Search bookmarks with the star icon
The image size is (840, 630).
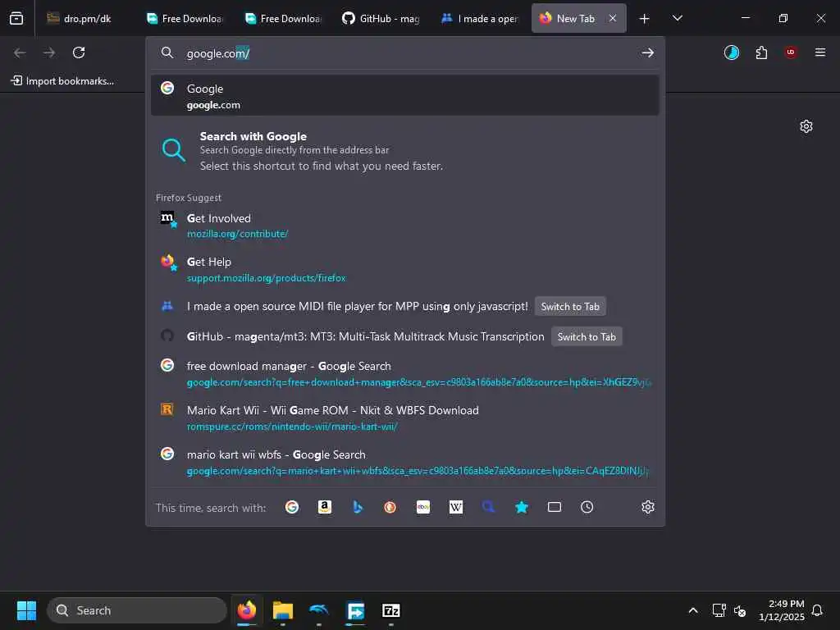(x=521, y=507)
